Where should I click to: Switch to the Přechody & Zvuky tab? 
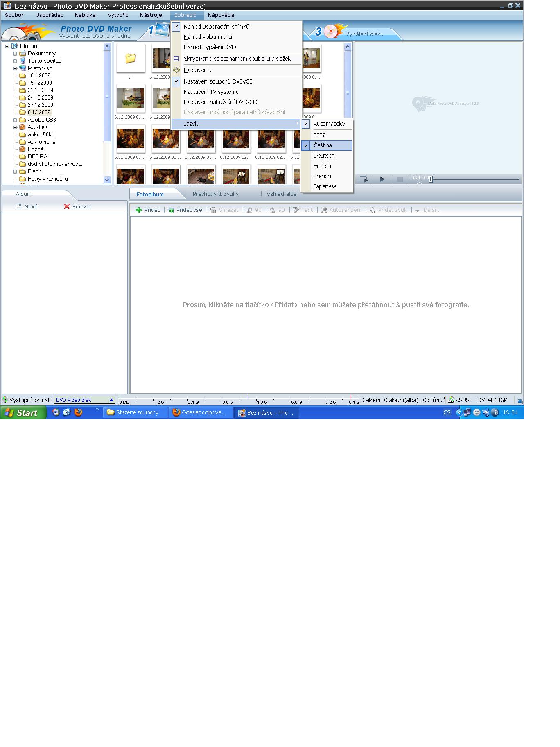pos(215,194)
